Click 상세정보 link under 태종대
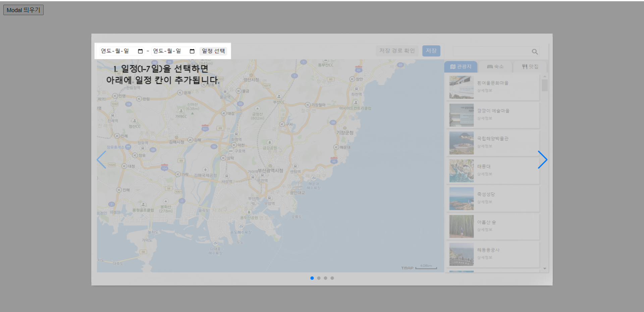 [485, 174]
